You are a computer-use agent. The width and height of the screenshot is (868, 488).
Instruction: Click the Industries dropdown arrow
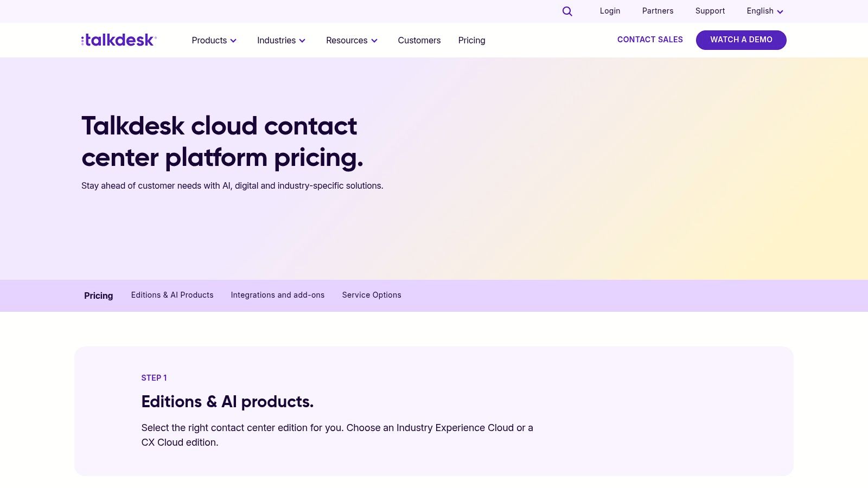tap(302, 41)
